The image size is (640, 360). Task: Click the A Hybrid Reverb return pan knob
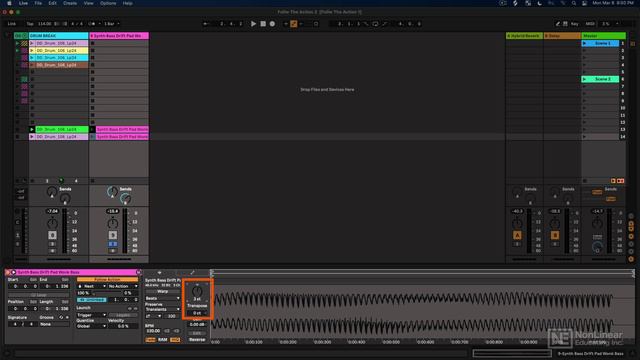517,223
